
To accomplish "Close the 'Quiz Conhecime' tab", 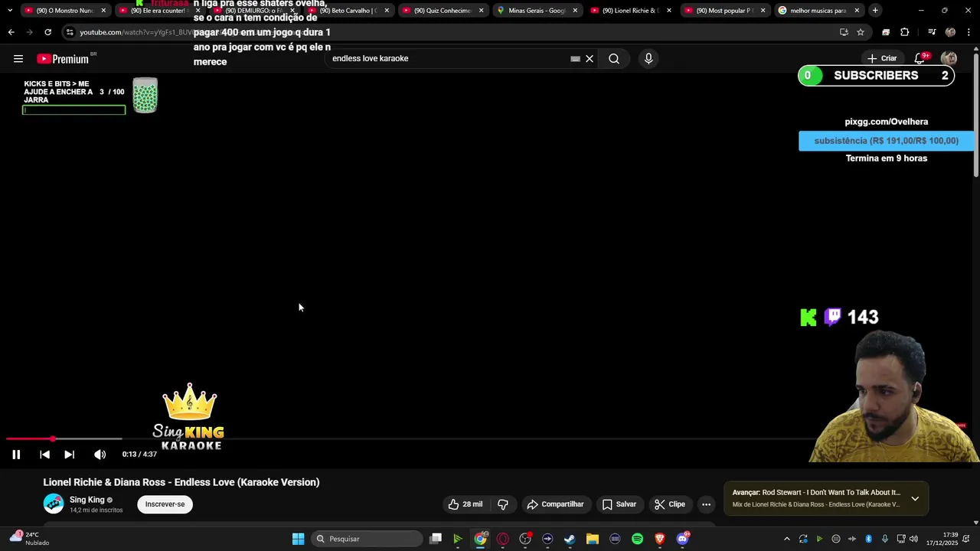I will pos(481,11).
